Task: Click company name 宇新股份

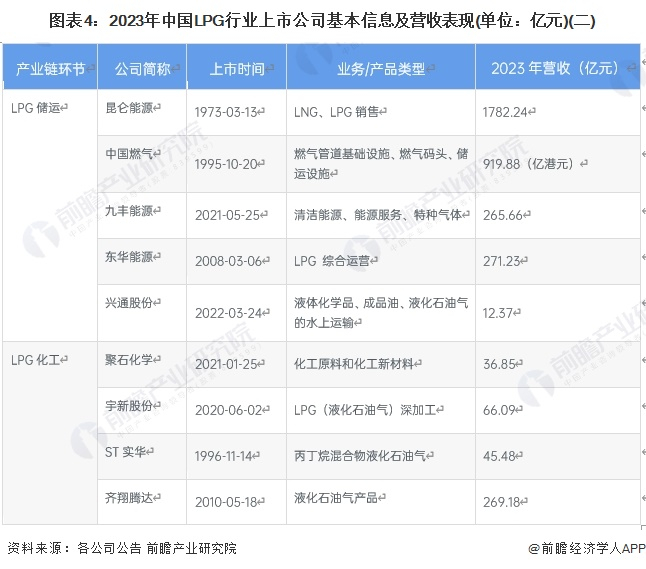Action: (x=129, y=406)
